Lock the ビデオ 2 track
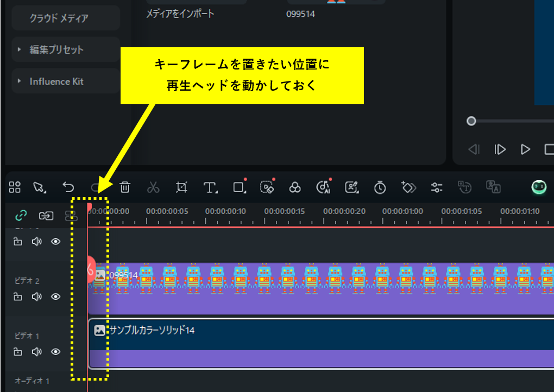 17,296
